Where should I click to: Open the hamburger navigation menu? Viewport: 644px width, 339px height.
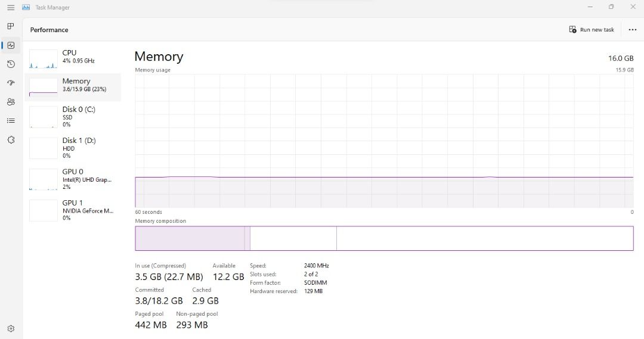(x=11, y=7)
